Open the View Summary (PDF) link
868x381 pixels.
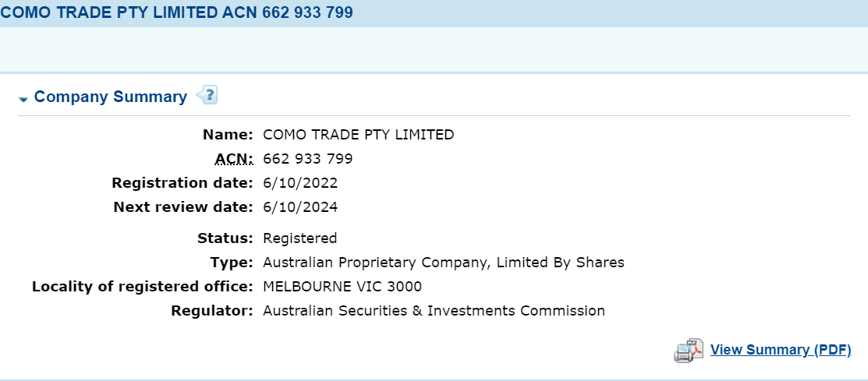781,350
